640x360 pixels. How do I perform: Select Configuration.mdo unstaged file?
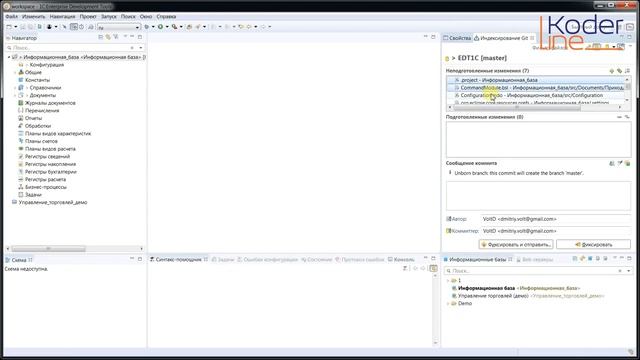tap(536, 96)
